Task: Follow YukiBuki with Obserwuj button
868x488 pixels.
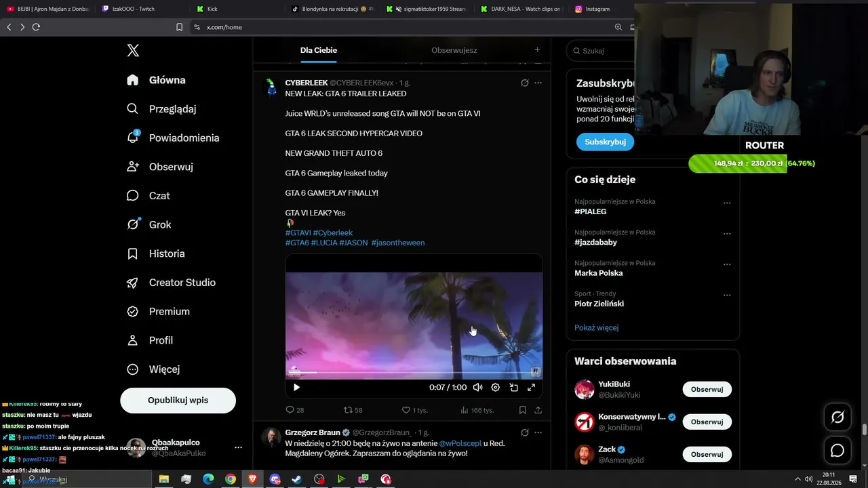Action: click(707, 389)
